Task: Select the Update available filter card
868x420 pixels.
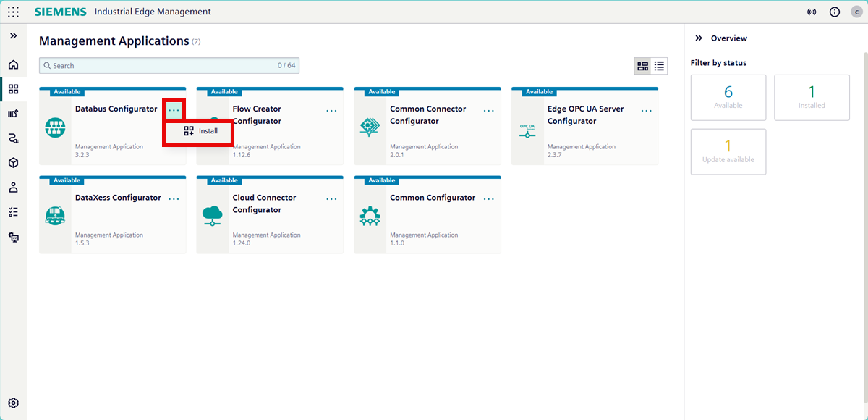Action: (x=728, y=151)
